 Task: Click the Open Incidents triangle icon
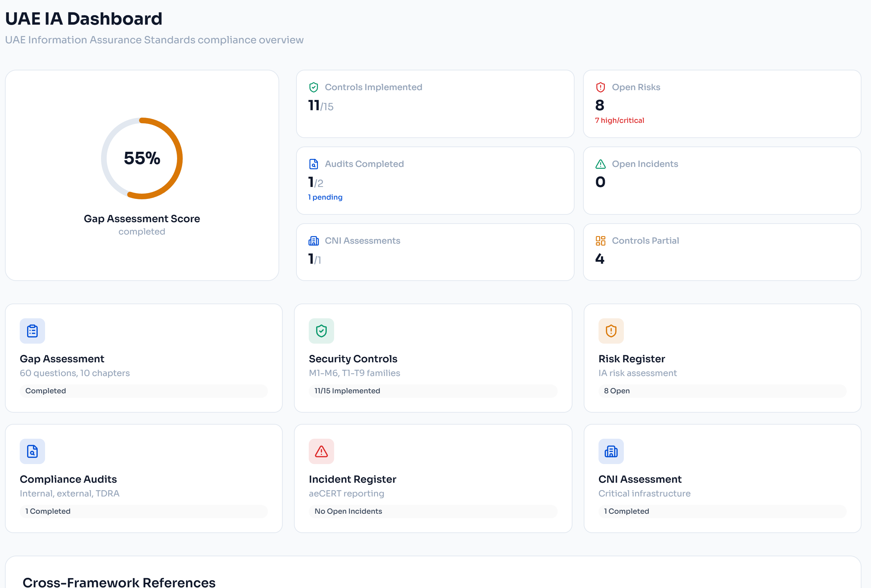(x=600, y=164)
